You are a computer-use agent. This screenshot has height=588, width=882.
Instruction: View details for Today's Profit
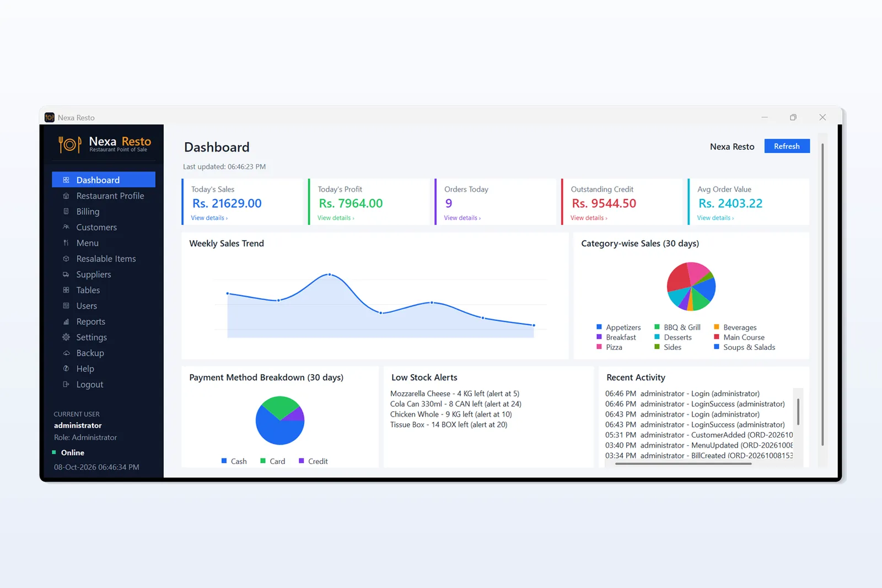tap(336, 218)
